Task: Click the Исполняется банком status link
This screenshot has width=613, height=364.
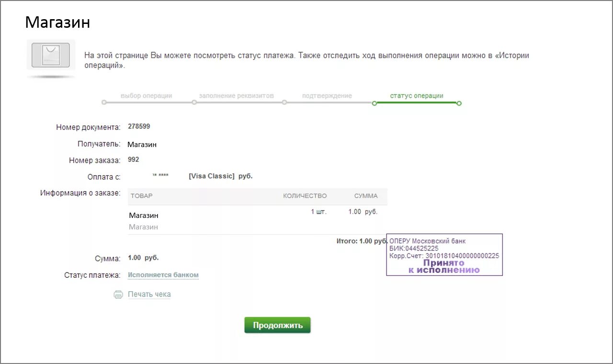Action: click(163, 275)
